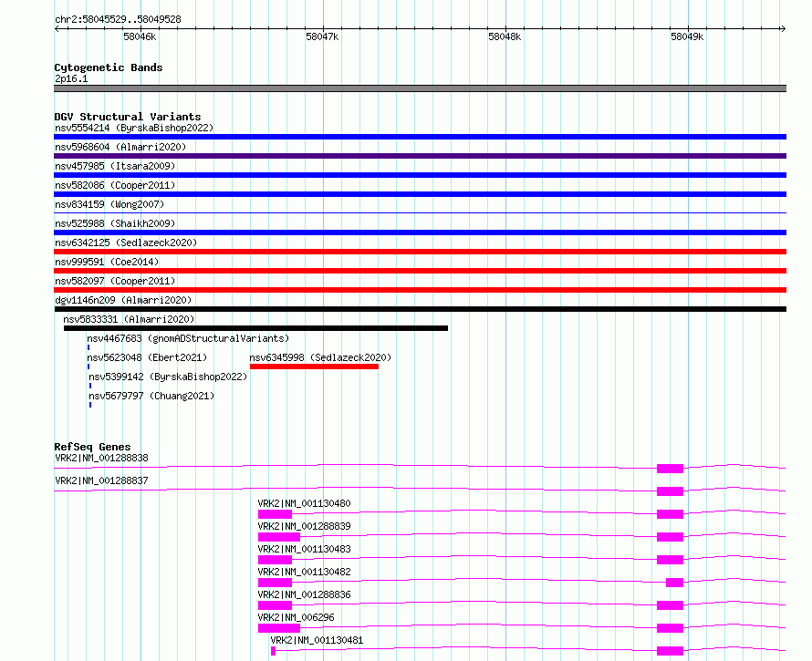Viewport: 812px width, 661px height.
Task: Click the 58049k ruler tick label
Action: click(687, 36)
